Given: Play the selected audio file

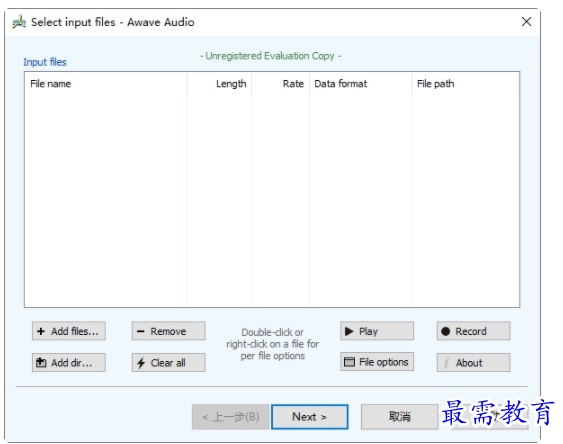Looking at the screenshot, I should [x=377, y=331].
